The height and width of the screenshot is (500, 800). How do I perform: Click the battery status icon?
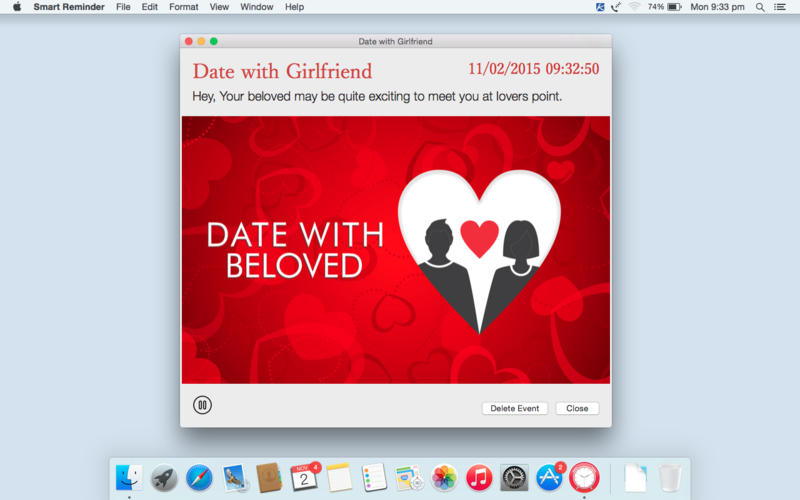tap(674, 7)
